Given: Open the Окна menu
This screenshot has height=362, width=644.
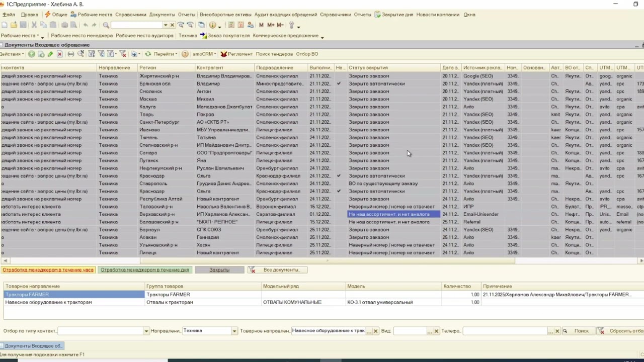Looking at the screenshot, I should 469,15.
